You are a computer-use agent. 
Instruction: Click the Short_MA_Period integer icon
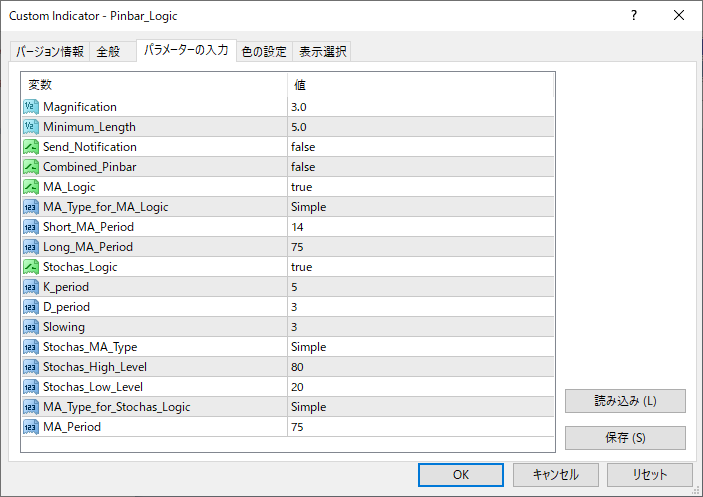(30, 227)
